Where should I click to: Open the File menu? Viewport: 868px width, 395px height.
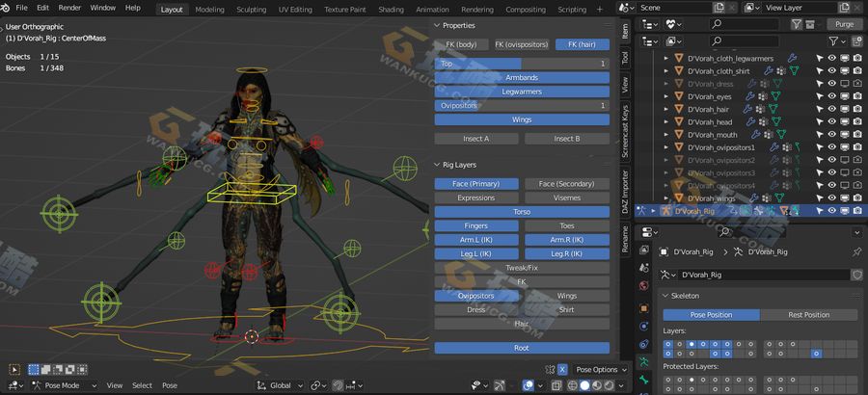click(21, 9)
